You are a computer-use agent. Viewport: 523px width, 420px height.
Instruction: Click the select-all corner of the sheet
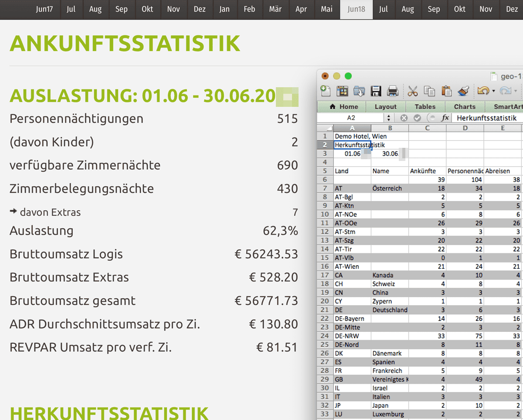(325, 128)
